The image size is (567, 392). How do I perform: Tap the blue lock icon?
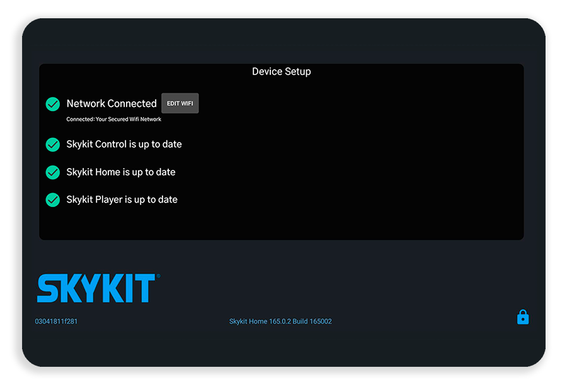[522, 317]
